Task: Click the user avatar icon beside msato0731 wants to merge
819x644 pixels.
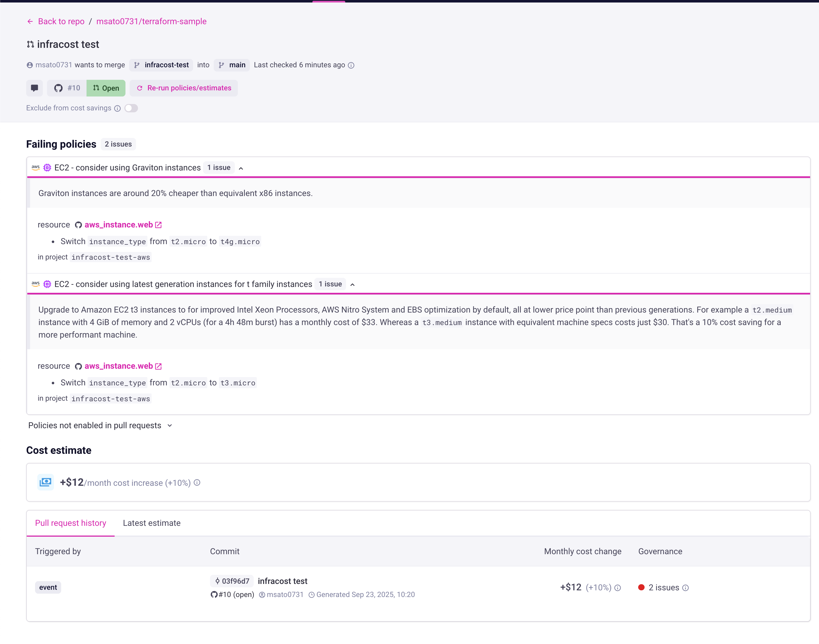Action: point(30,65)
